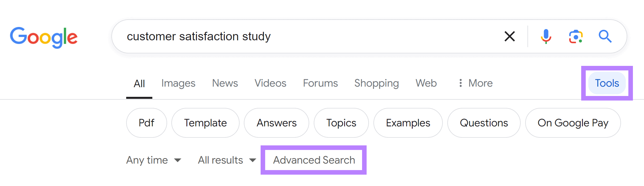Click the Google logo
Viewport: 644px width, 186px height.
coord(44,37)
